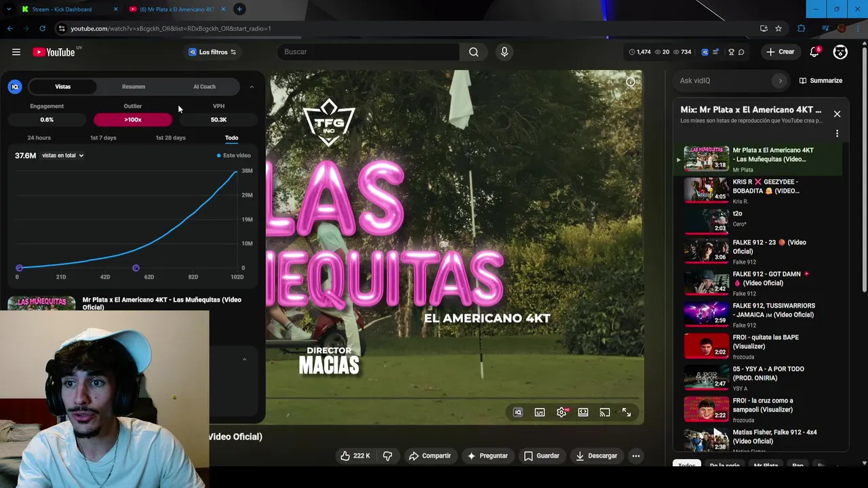Open player settings gear with HD badge
The width and height of the screenshot is (868, 488).
[x=562, y=412]
